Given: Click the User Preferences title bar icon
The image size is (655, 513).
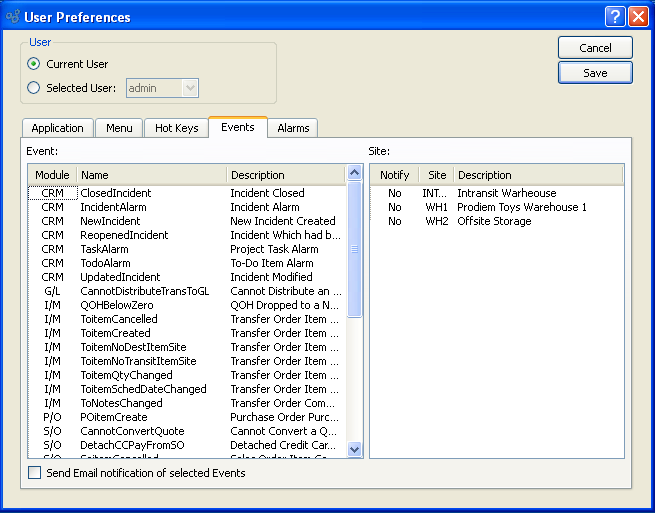Looking at the screenshot, I should [x=12, y=17].
